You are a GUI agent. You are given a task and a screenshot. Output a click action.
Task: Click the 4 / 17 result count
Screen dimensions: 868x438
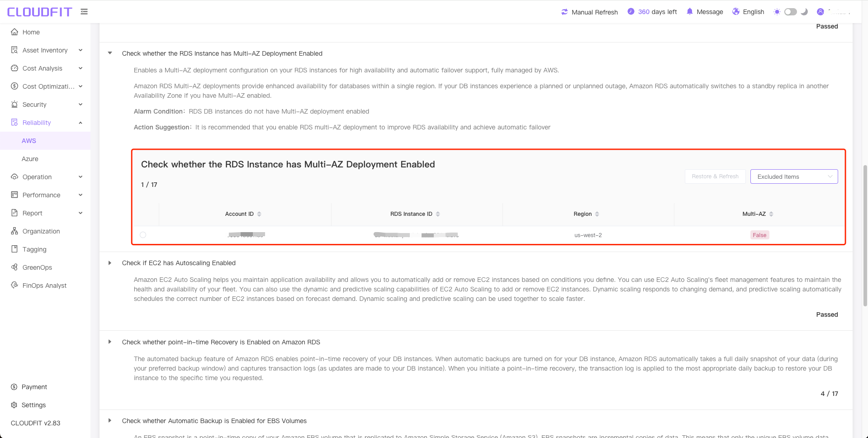click(x=829, y=394)
